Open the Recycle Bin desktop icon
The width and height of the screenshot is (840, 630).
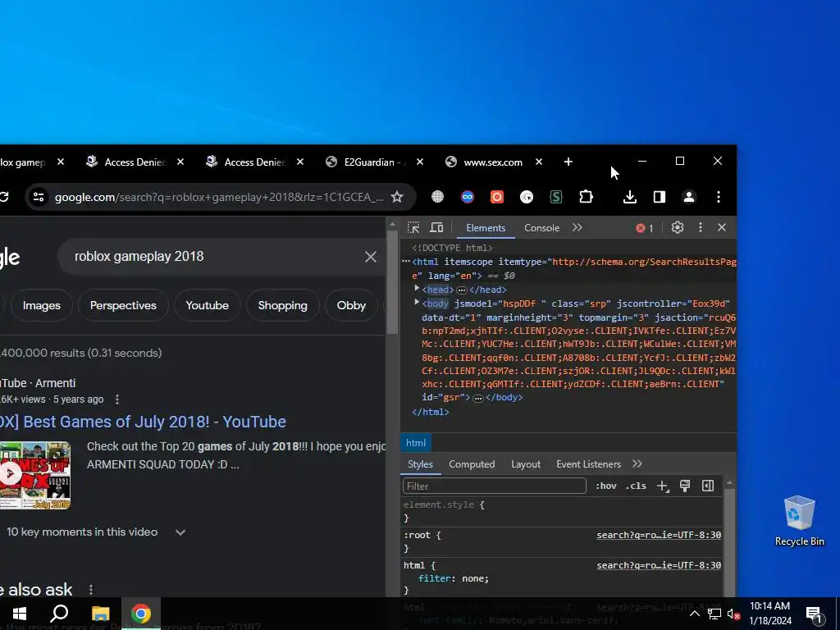click(799, 521)
